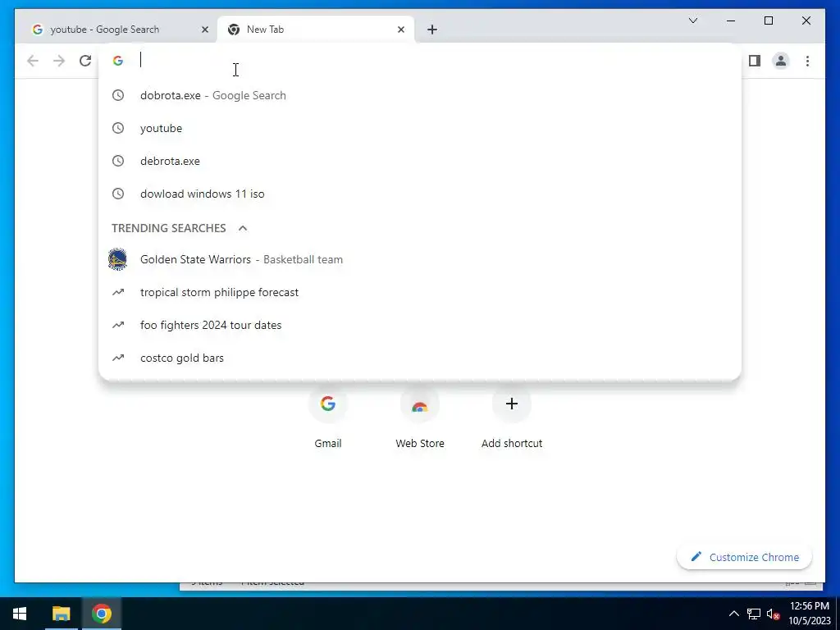
Task: Click the Golden State Warriors team logo
Action: coord(117,259)
